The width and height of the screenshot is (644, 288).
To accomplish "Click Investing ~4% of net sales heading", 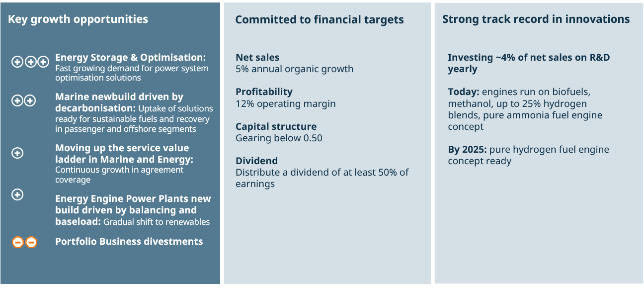I will [x=529, y=63].
